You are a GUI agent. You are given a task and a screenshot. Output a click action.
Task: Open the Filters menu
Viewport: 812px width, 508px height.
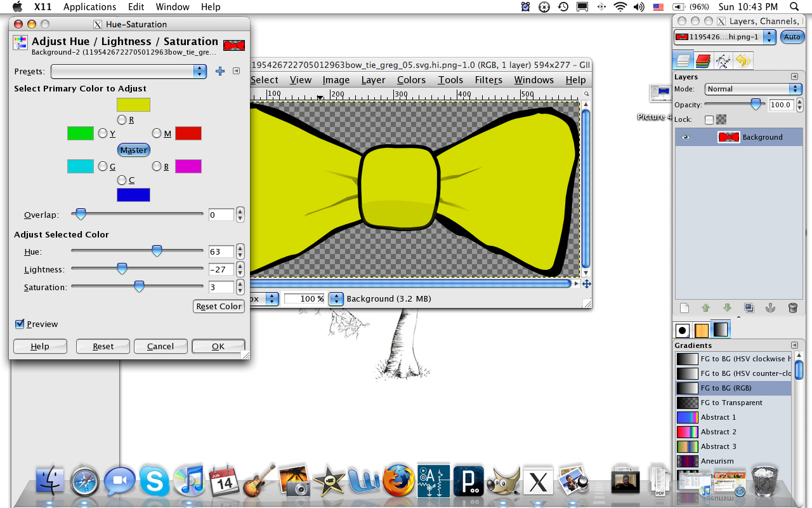tap(488, 80)
